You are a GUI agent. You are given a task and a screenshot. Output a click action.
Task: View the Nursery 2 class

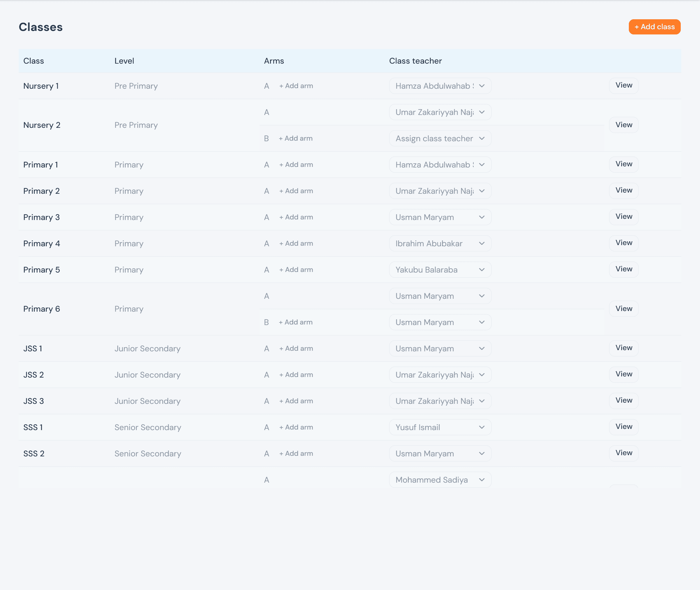[x=624, y=125]
